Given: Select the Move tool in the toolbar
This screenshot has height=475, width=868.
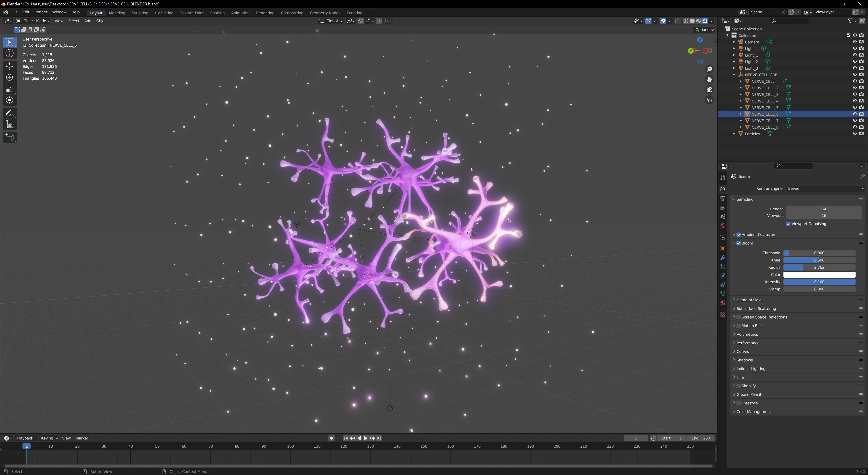Looking at the screenshot, I should 9,66.
